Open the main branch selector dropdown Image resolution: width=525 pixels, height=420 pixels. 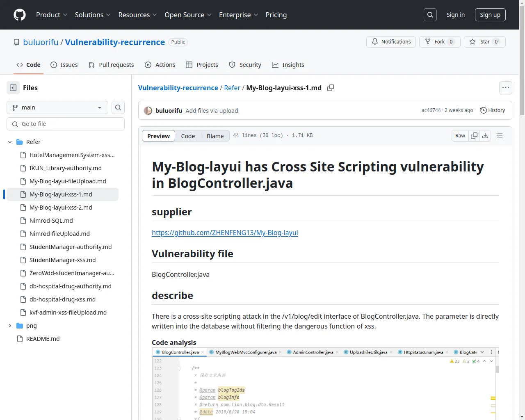tap(57, 107)
